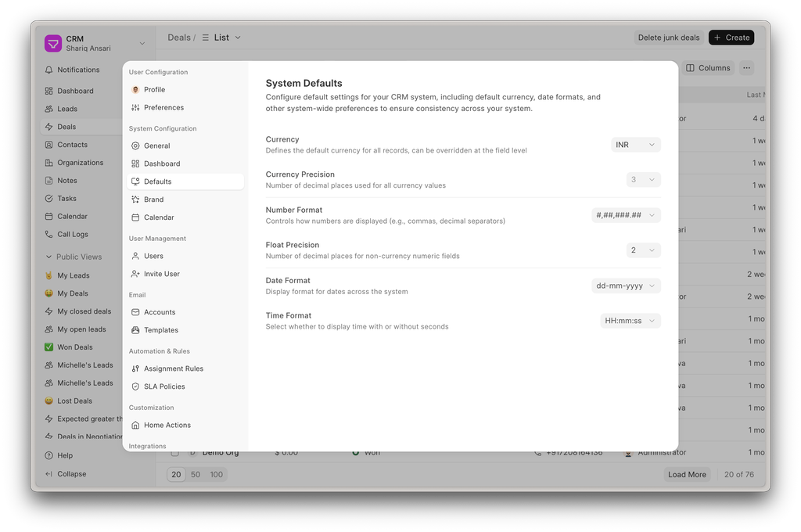Switch to the Brand settings tab
801x532 pixels.
point(154,199)
